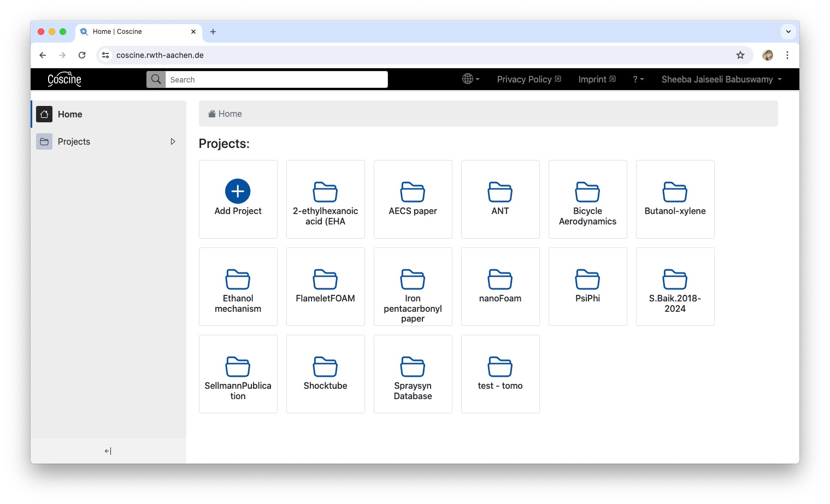Expand the Projects sidebar tree
The width and height of the screenshot is (830, 504).
coord(173,141)
